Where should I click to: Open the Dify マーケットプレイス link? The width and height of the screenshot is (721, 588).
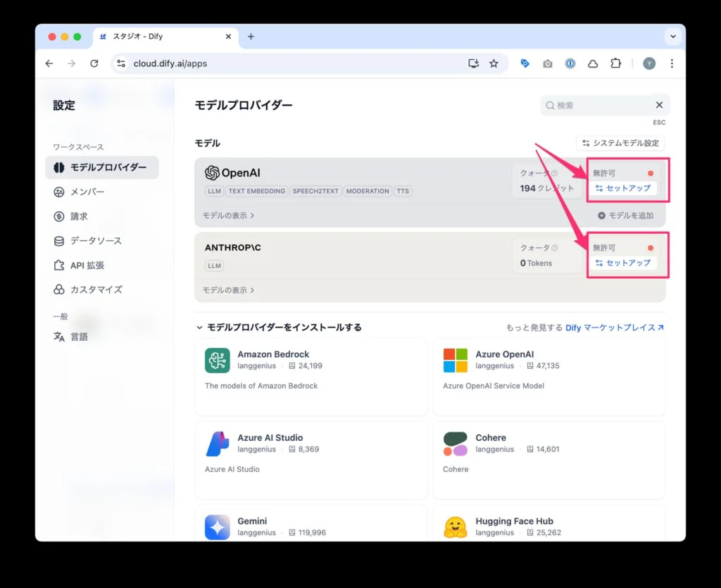click(613, 327)
